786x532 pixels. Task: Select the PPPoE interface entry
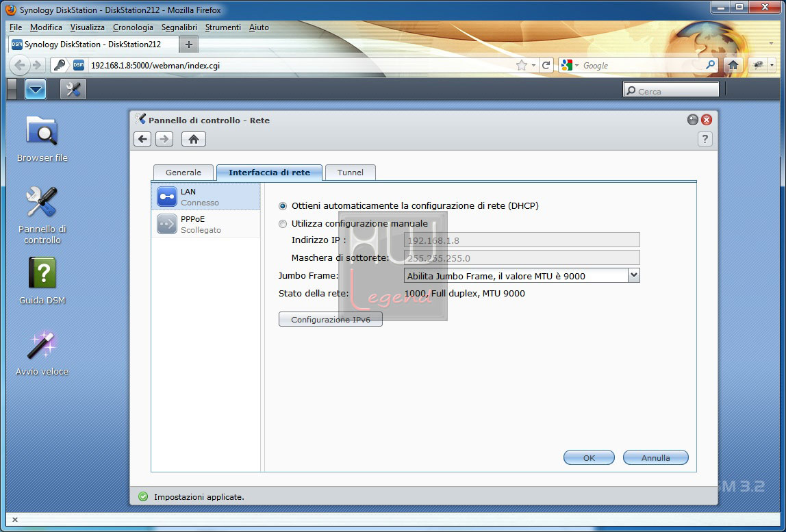(205, 224)
